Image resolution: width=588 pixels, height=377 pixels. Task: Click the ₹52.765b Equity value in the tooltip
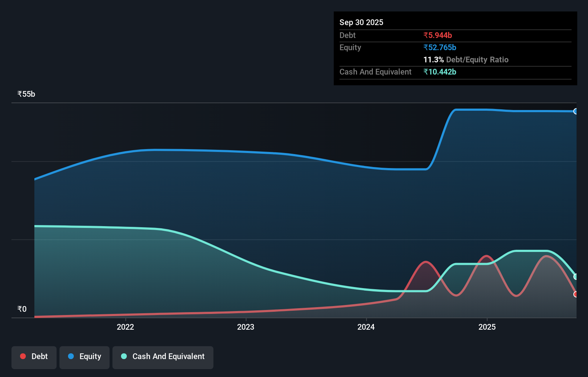[440, 47]
